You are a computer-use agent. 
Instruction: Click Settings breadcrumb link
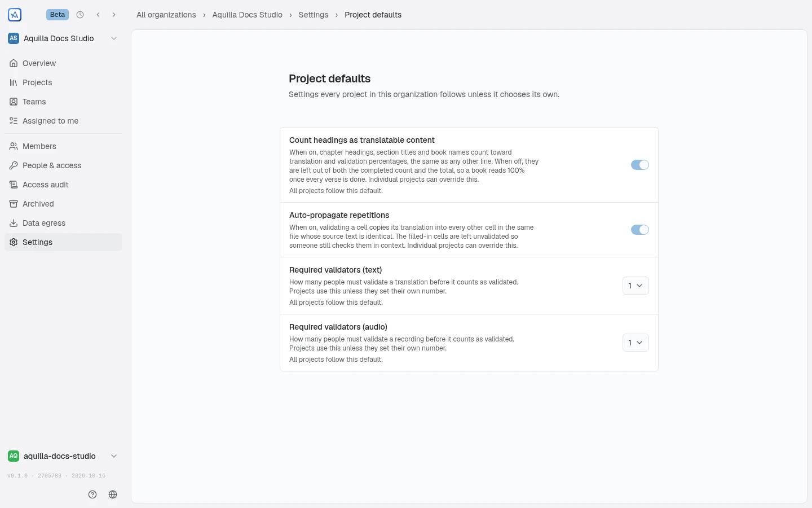pyautogui.click(x=314, y=15)
